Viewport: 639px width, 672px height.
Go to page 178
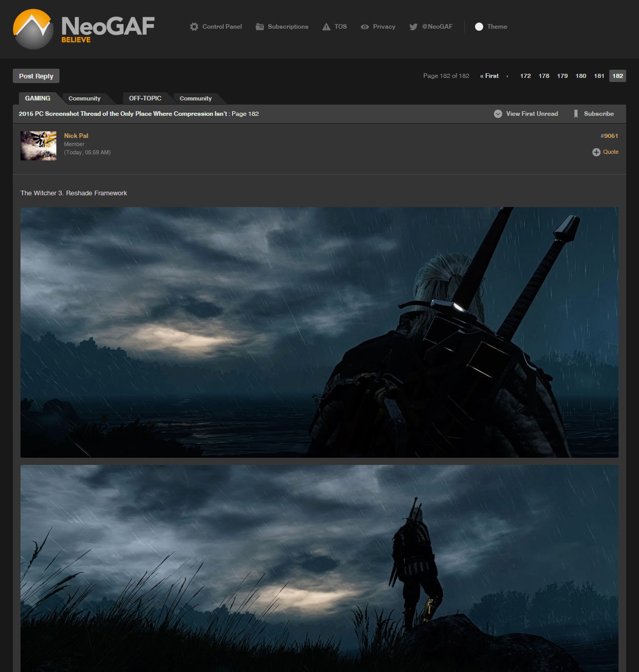pyautogui.click(x=544, y=76)
